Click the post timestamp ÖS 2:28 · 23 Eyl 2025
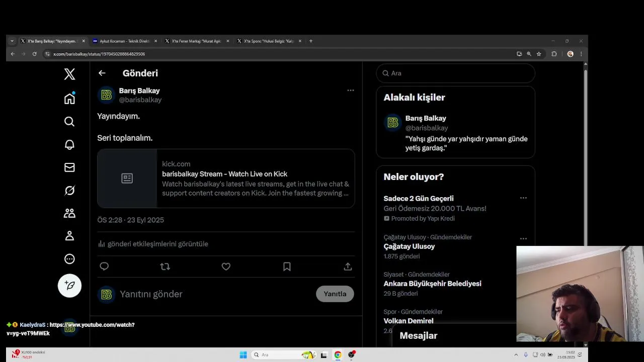 click(131, 220)
